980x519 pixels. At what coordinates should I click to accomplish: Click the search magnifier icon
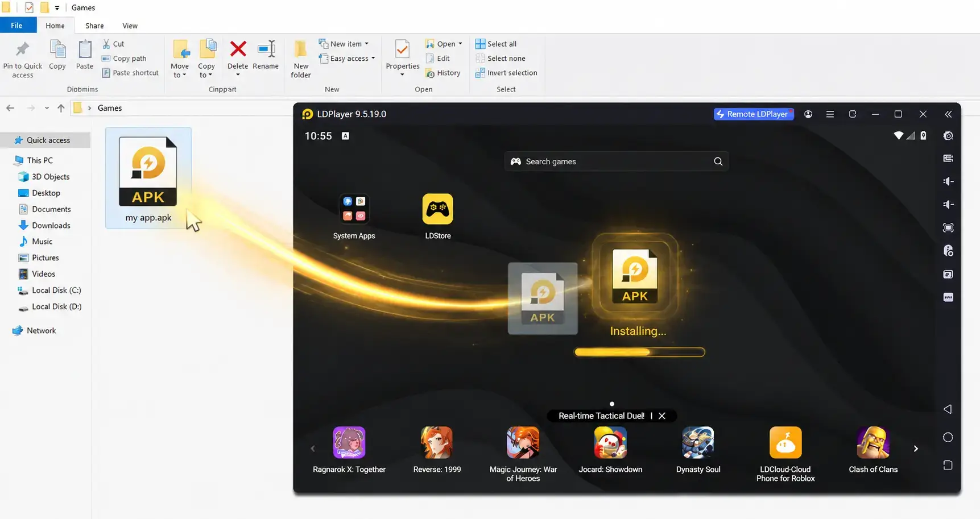(718, 161)
